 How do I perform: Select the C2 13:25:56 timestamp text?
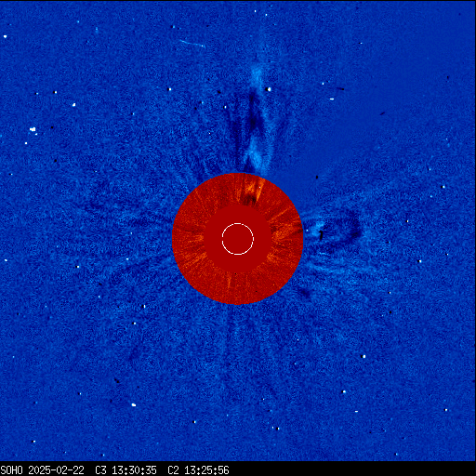pyautogui.click(x=198, y=470)
